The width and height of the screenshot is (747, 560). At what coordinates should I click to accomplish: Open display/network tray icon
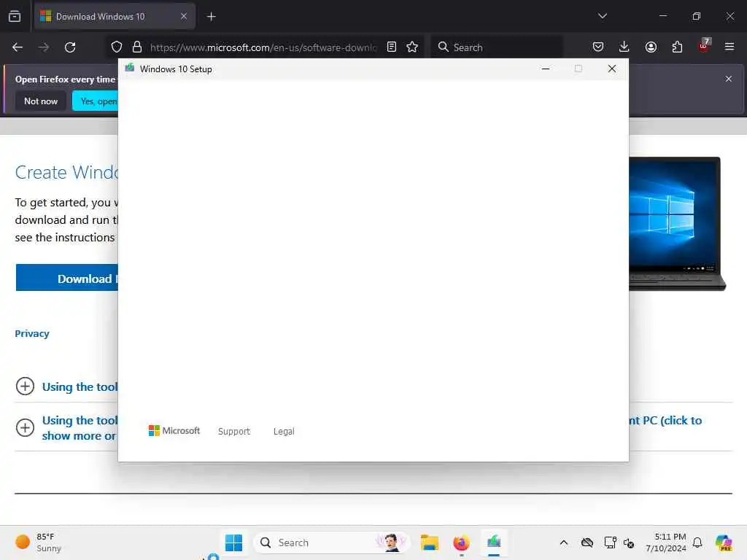point(611,542)
